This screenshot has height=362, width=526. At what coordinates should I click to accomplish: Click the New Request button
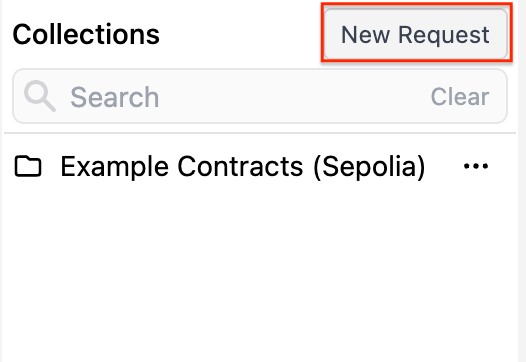click(416, 34)
